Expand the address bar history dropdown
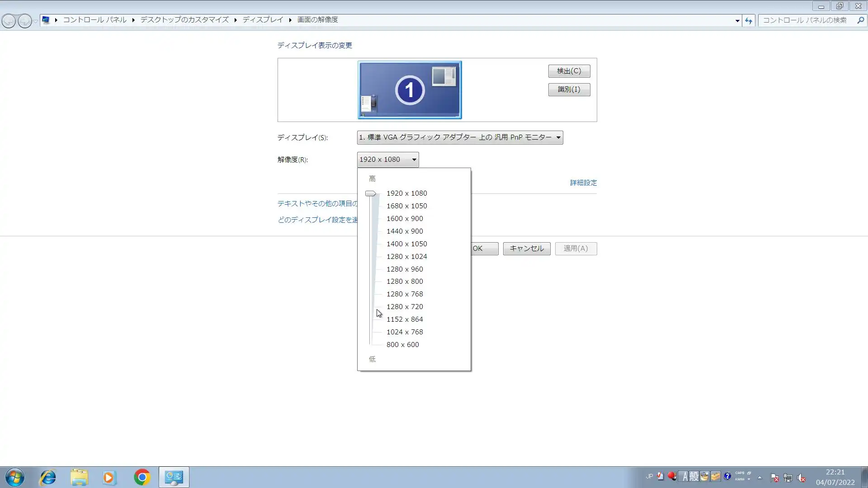This screenshot has width=868, height=488. click(737, 20)
